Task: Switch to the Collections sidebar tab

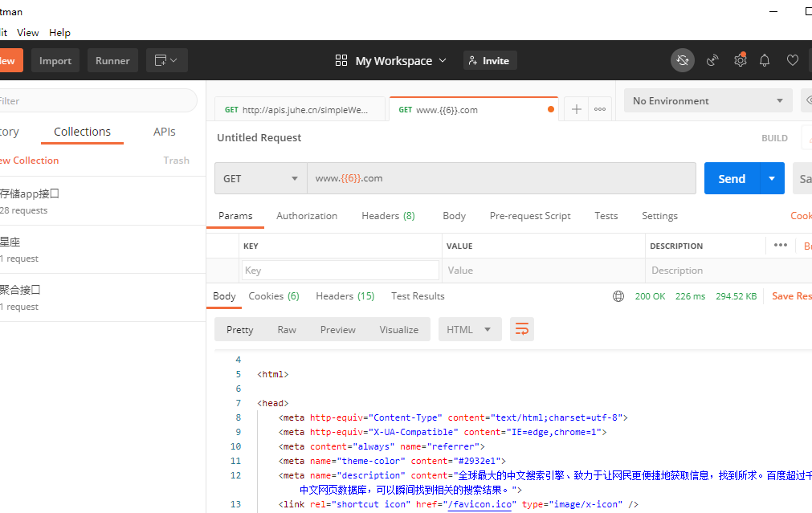Action: 83,132
